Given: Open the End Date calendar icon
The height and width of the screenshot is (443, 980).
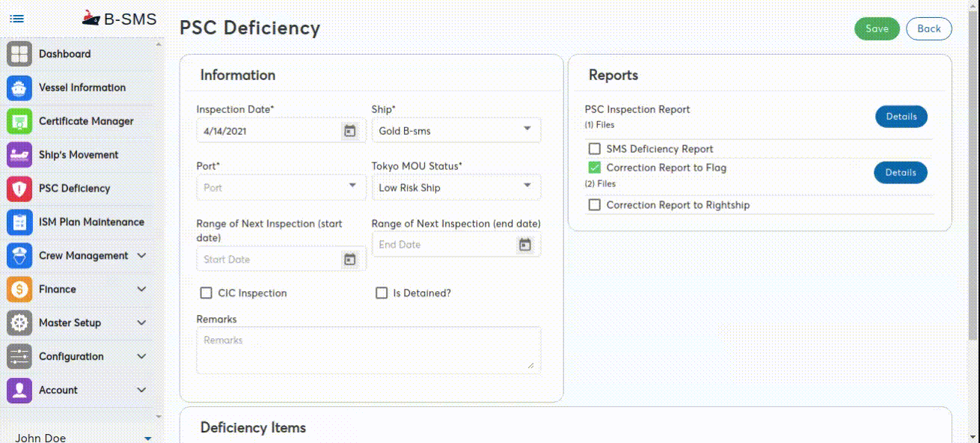Looking at the screenshot, I should [x=525, y=245].
